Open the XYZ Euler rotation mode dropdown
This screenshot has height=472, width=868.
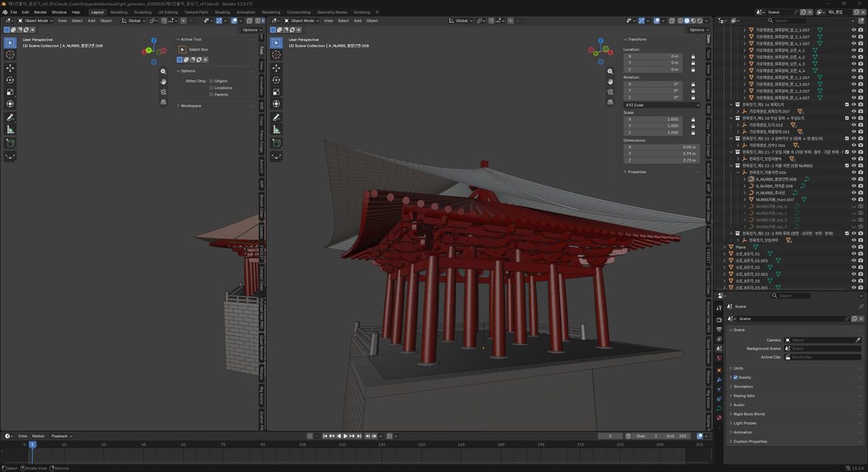click(x=662, y=105)
